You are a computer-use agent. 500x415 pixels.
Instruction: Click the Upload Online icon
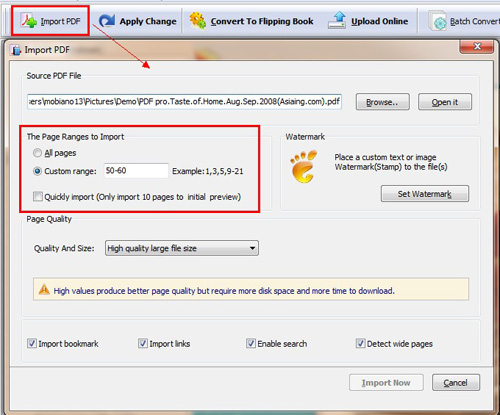click(x=337, y=20)
